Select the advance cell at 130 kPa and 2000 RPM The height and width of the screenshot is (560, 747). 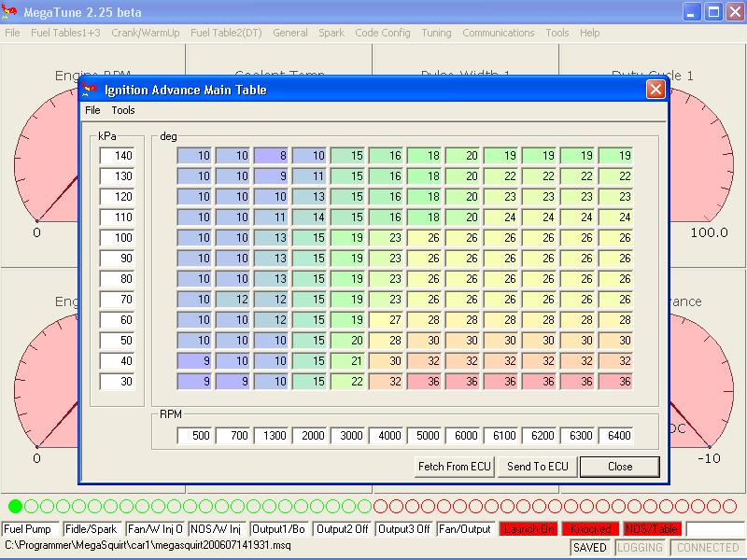point(309,176)
